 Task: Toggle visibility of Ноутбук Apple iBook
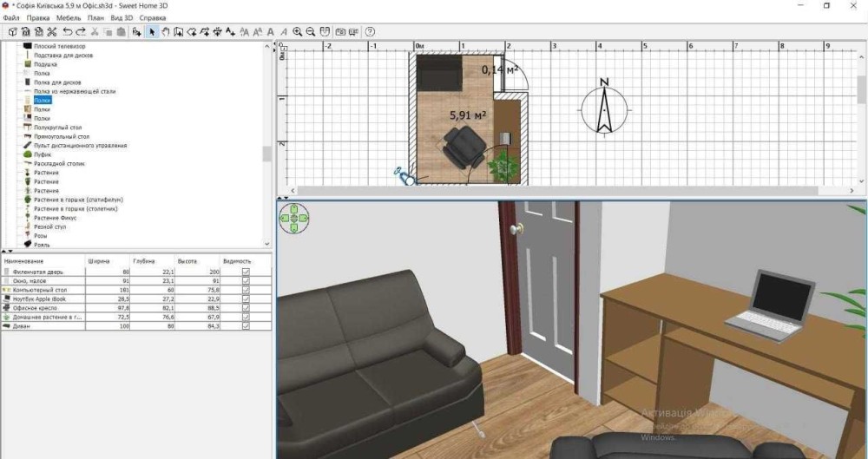[246, 298]
